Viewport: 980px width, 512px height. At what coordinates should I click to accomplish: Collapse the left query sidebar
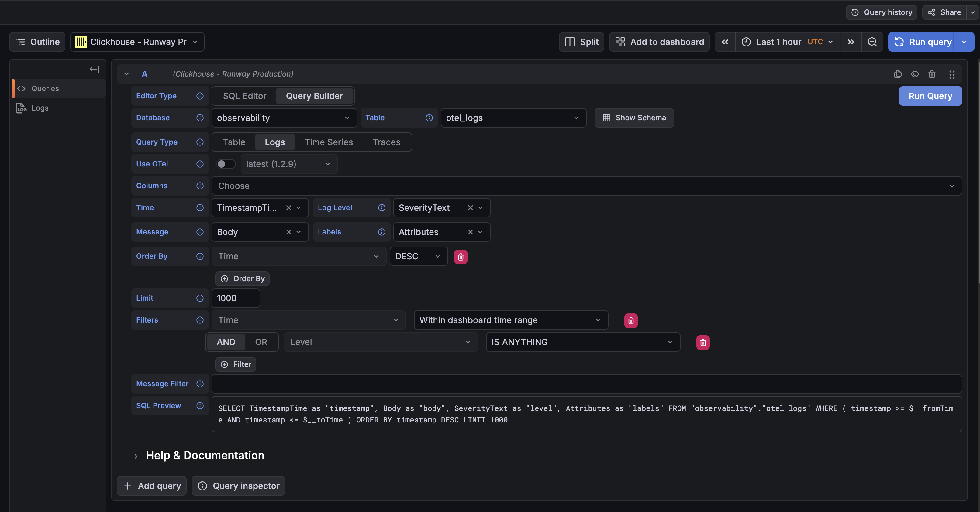(94, 69)
